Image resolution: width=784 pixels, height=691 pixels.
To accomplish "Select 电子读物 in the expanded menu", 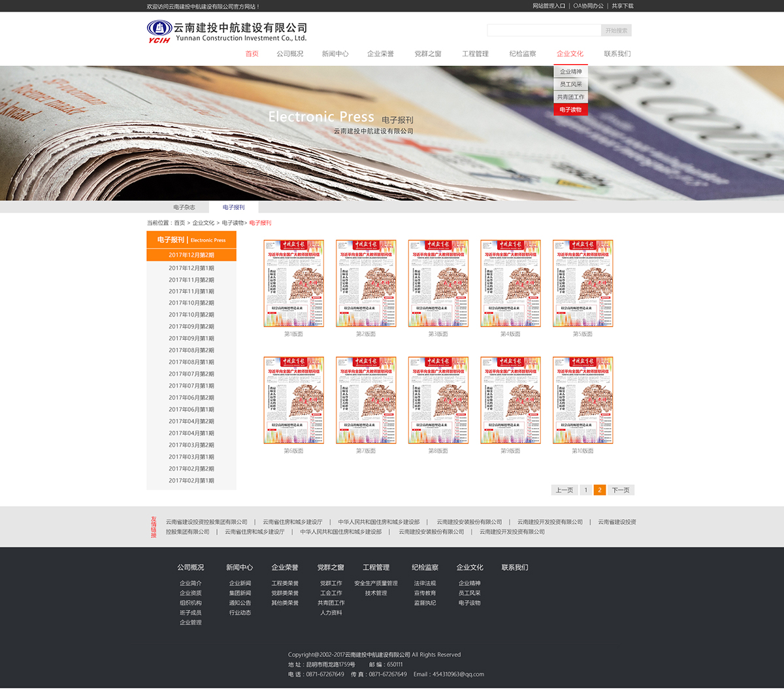I will pos(570,110).
